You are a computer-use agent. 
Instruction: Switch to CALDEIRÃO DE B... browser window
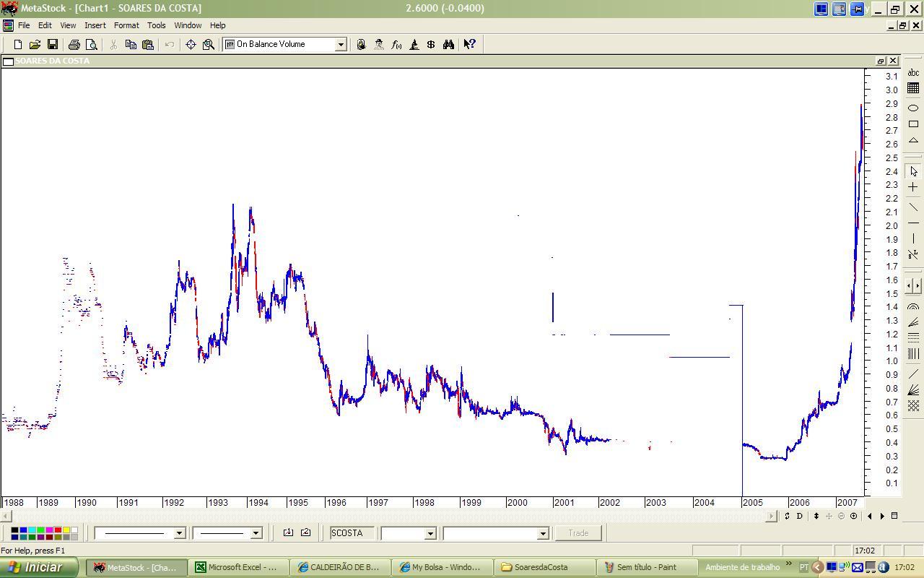click(341, 567)
